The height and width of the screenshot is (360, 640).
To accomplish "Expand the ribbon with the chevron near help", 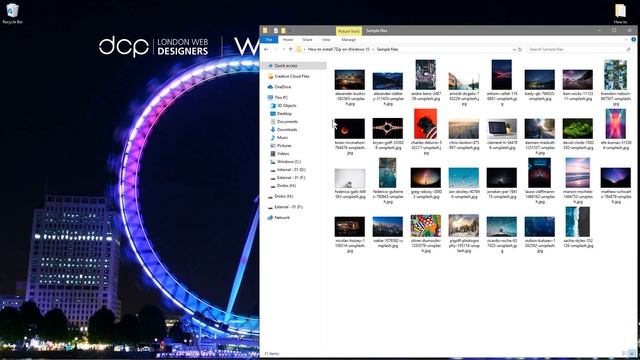I will point(626,40).
